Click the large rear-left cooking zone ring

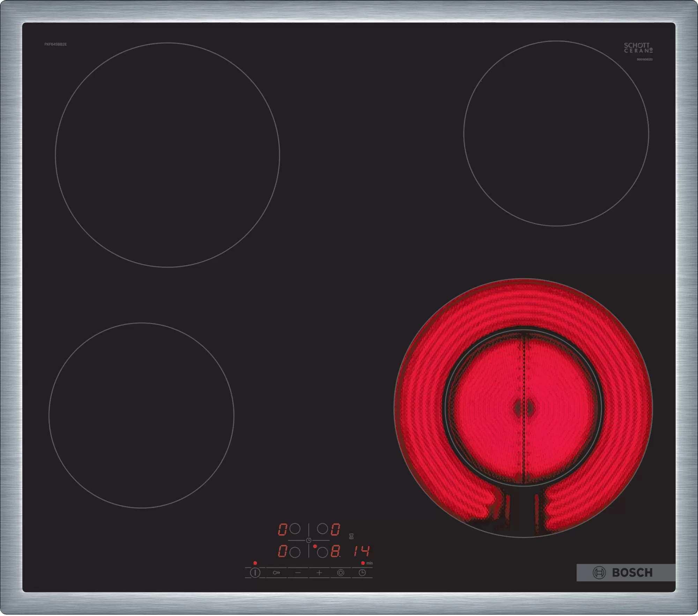tap(167, 155)
